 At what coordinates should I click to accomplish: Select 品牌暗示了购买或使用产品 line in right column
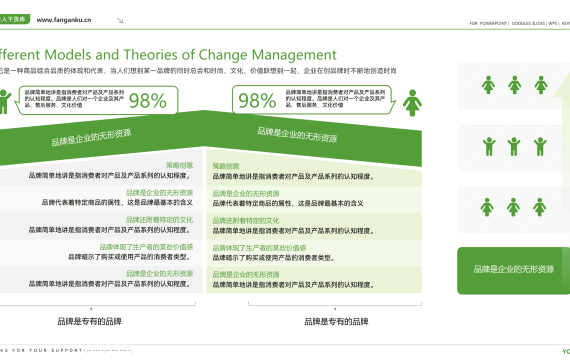[273, 258]
